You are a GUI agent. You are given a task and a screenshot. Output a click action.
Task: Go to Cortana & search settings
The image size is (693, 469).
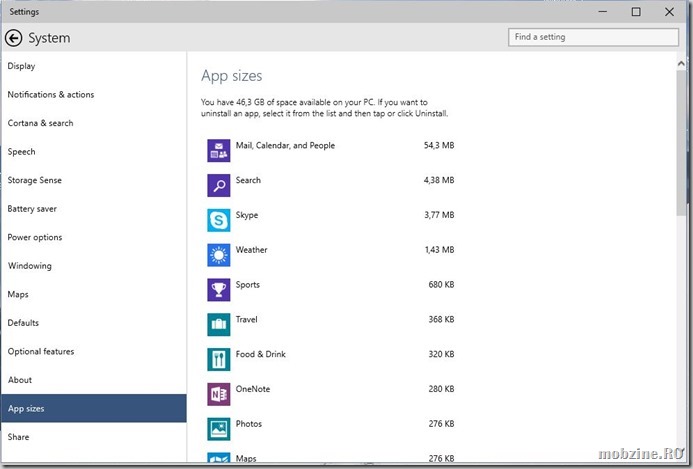tap(93, 123)
